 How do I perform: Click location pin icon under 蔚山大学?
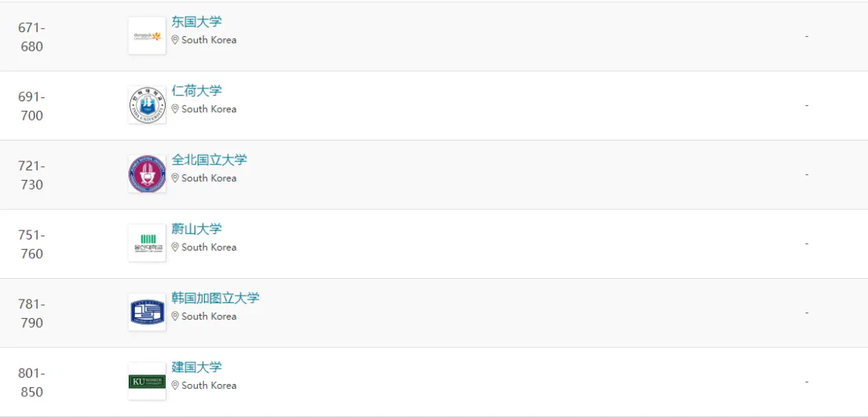(175, 247)
